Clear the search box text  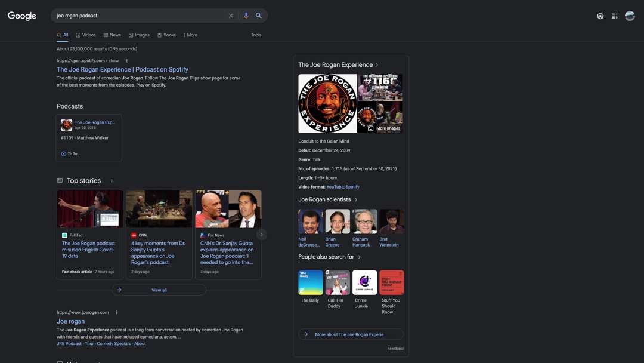click(231, 16)
